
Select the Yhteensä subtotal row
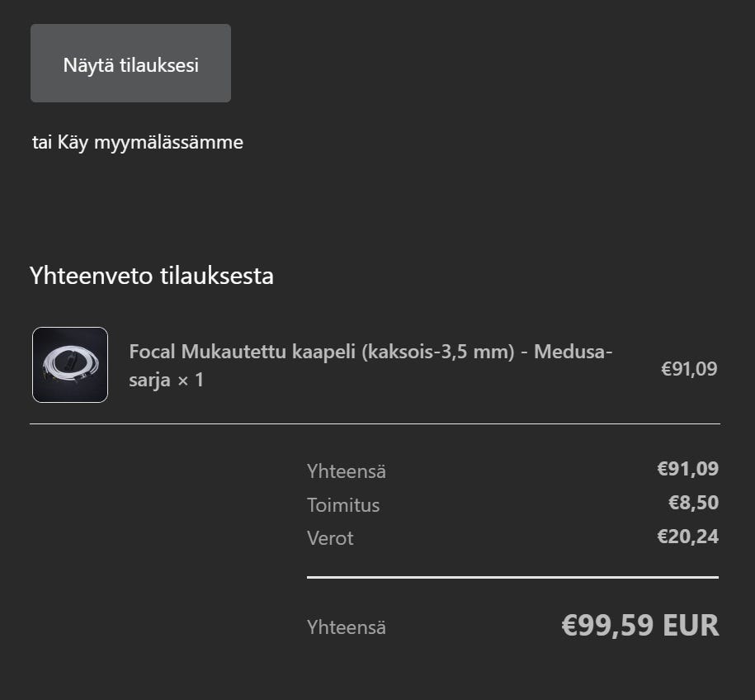pos(346,471)
